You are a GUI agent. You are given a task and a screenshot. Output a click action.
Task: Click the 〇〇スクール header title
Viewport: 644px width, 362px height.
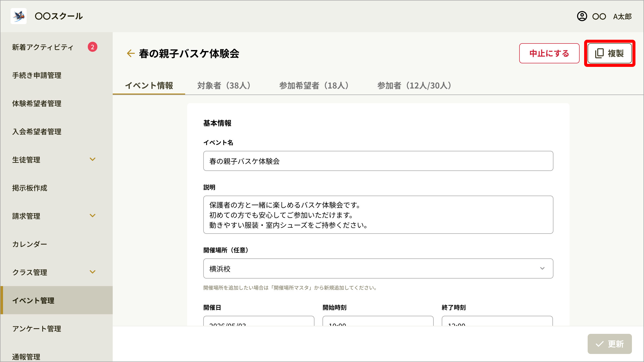59,16
